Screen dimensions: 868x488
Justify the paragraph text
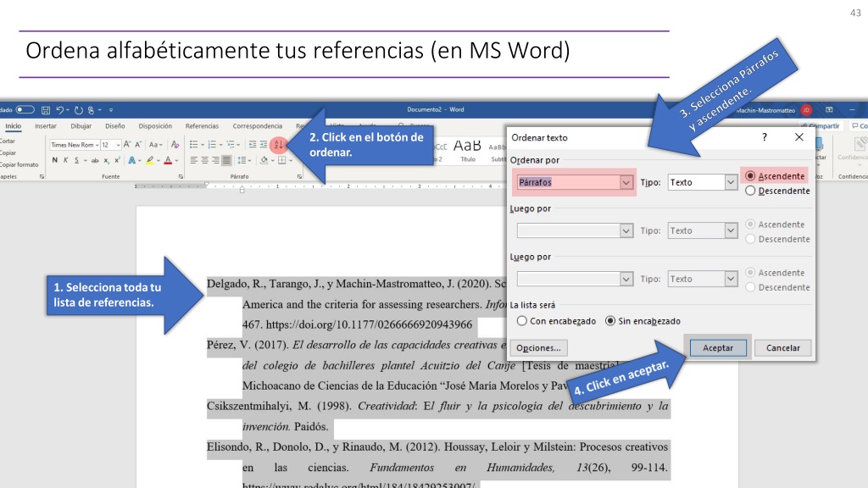pos(226,160)
